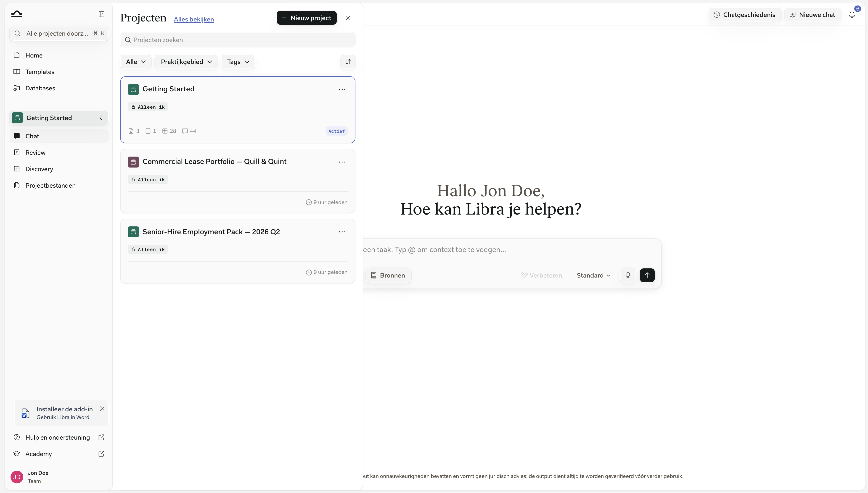Open Projectbestanden in sidebar
Image resolution: width=868 pixels, height=493 pixels.
[59, 185]
